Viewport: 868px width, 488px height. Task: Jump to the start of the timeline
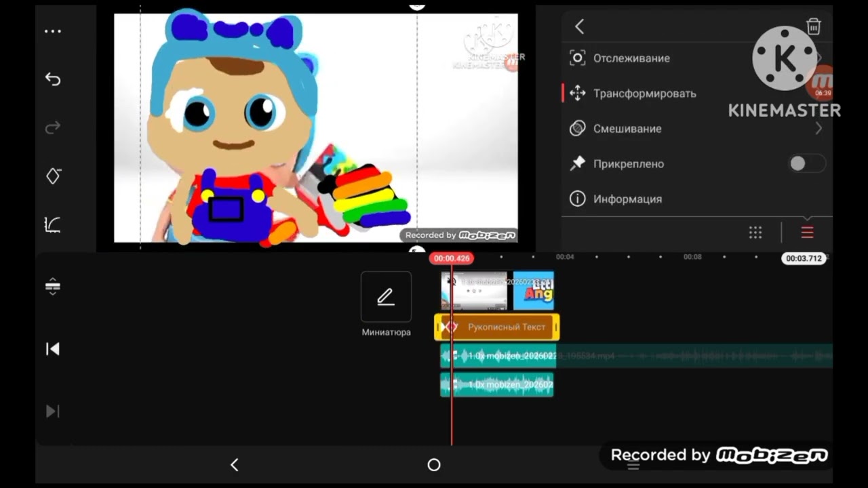(53, 349)
